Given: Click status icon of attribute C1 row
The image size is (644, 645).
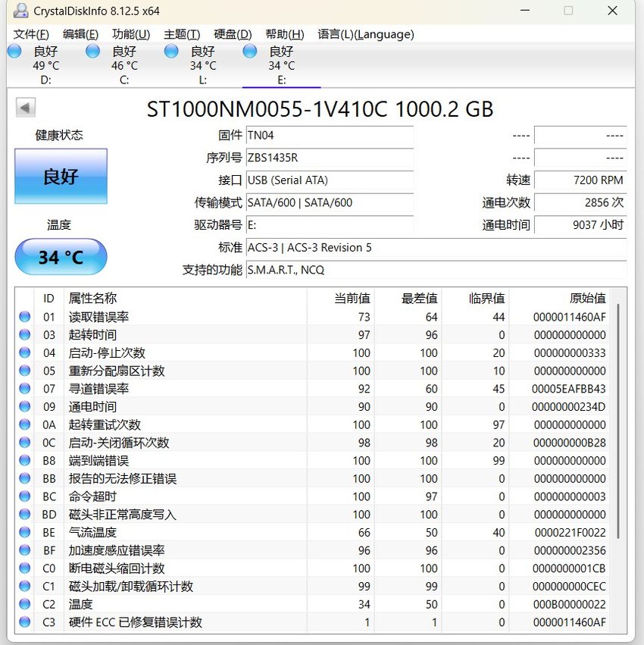Looking at the screenshot, I should coord(25,586).
